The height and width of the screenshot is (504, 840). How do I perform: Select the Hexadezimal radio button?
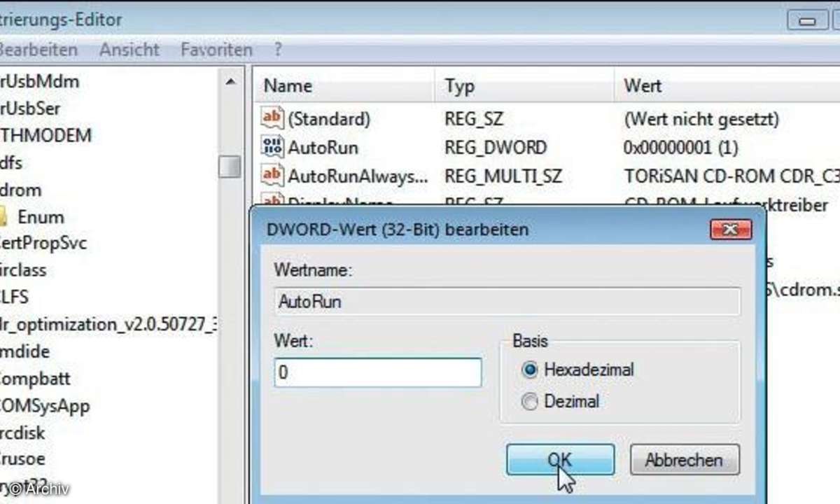(x=530, y=369)
